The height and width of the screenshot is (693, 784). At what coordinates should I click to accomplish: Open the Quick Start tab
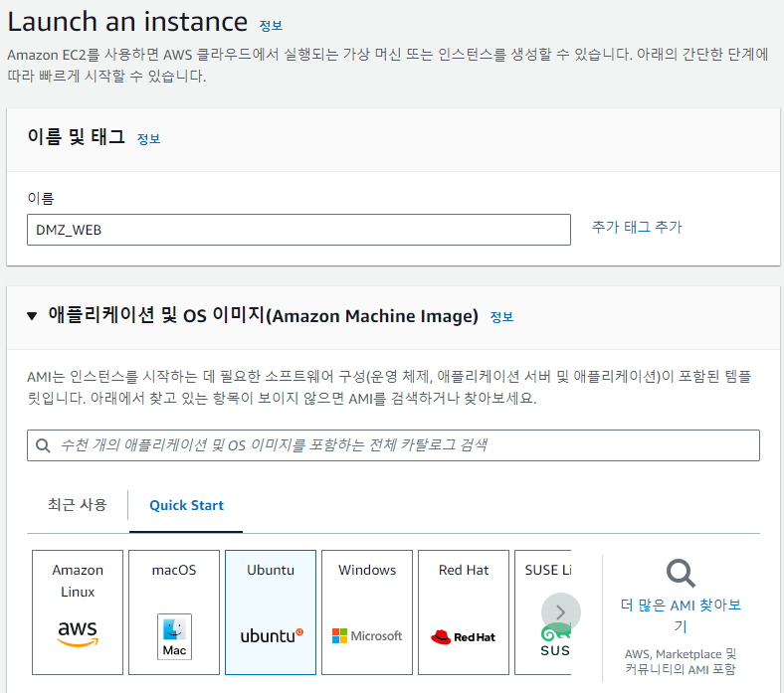(186, 505)
